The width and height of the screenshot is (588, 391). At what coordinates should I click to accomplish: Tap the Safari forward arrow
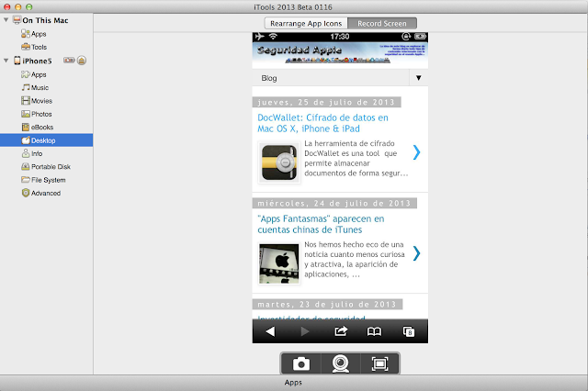click(305, 331)
